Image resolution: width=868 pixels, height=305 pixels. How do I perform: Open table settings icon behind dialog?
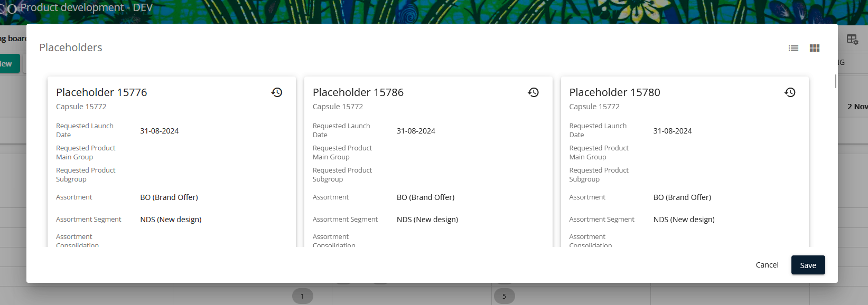[x=852, y=40]
